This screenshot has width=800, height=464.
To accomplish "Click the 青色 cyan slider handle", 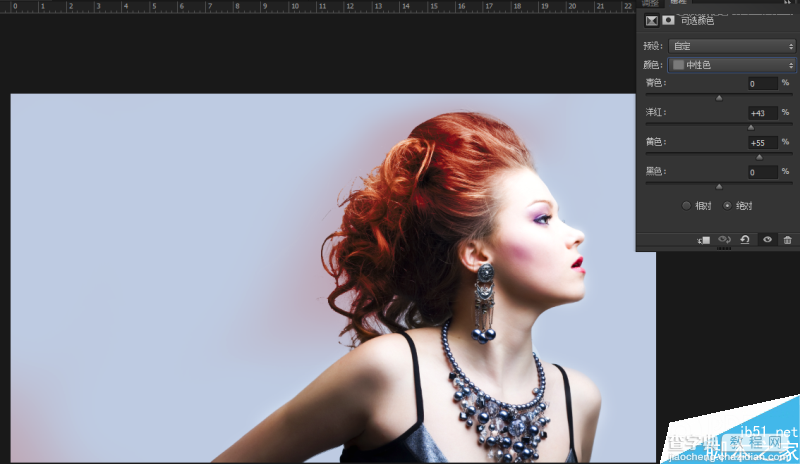I will pyautogui.click(x=719, y=98).
